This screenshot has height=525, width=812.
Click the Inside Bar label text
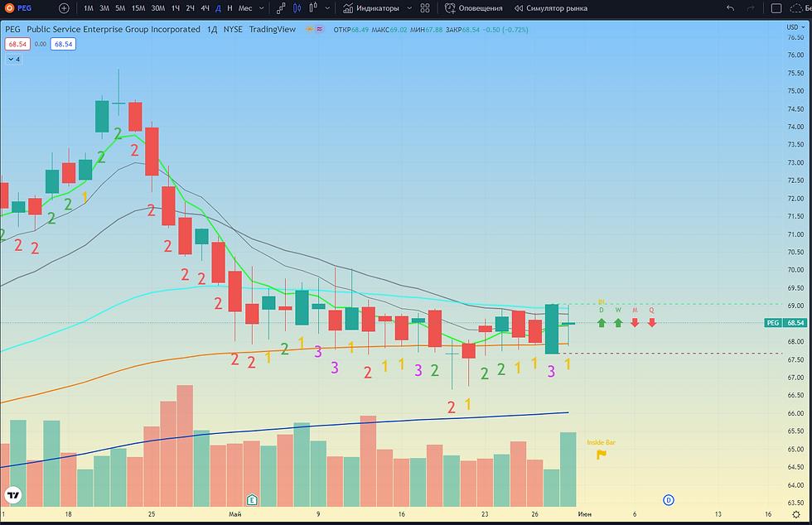click(x=601, y=442)
